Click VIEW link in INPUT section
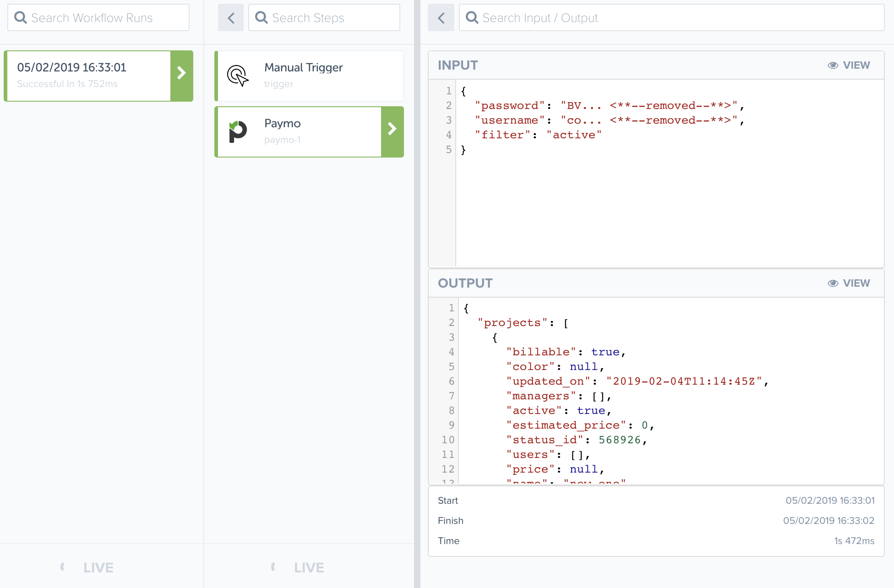 856,65
